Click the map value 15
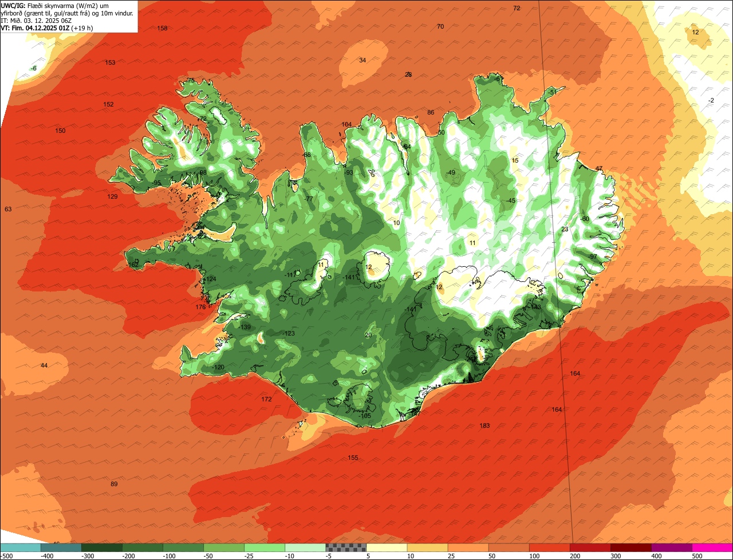This screenshot has height=560, width=733. (x=515, y=160)
